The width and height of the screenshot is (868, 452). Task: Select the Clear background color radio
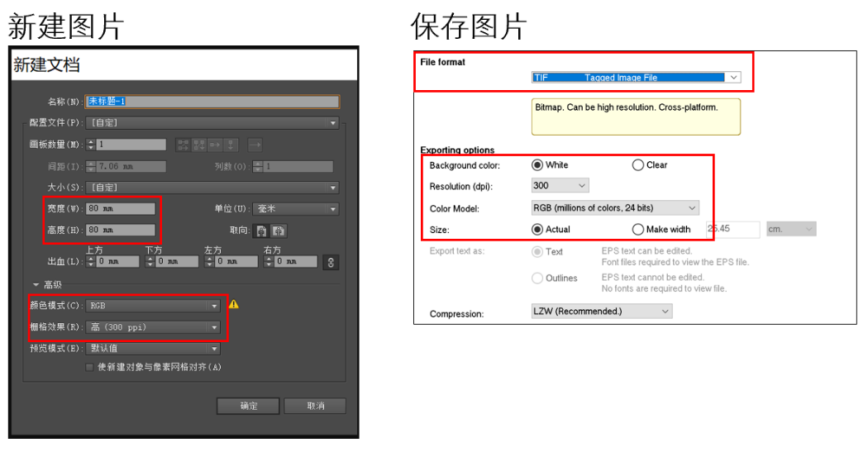pos(637,164)
